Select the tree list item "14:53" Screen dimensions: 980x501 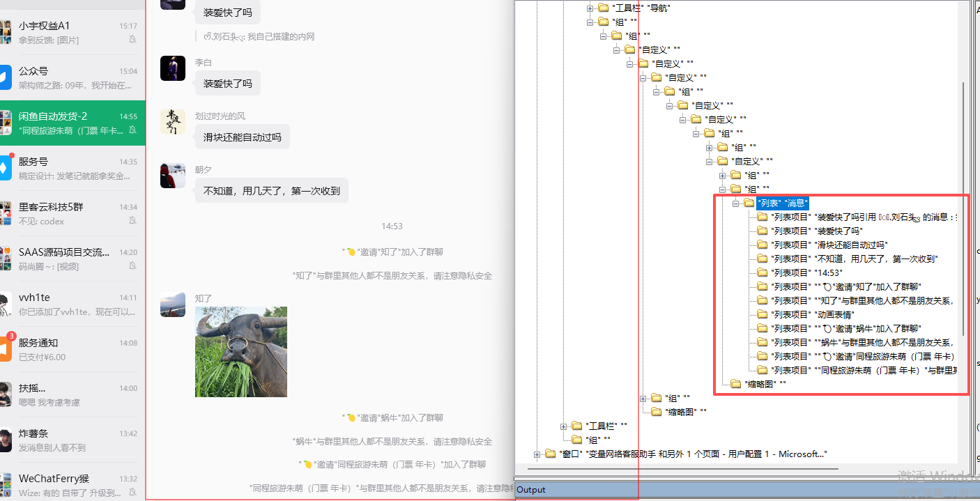[x=806, y=272]
